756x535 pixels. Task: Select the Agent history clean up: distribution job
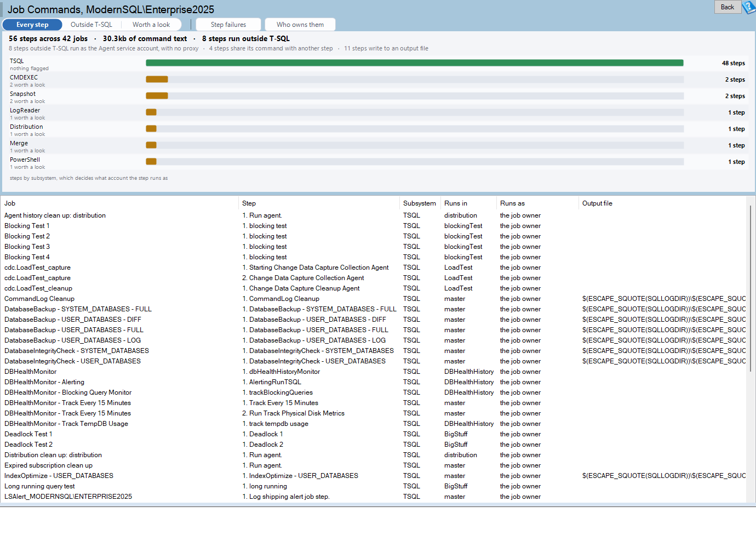(55, 215)
